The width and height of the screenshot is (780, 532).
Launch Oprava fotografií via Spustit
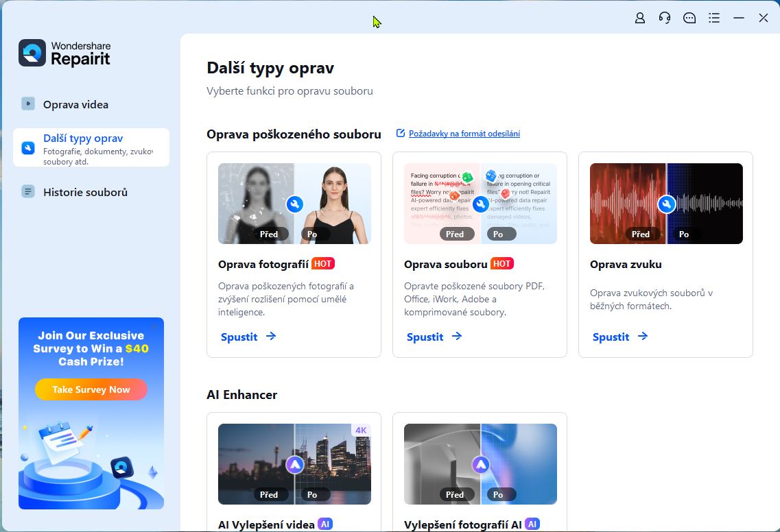pos(240,337)
